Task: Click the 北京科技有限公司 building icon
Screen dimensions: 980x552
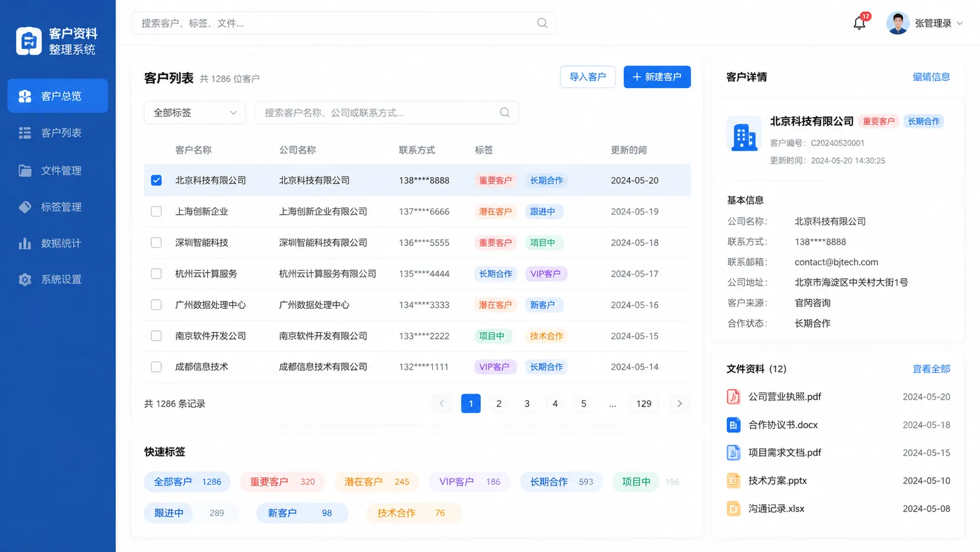Action: click(x=744, y=134)
